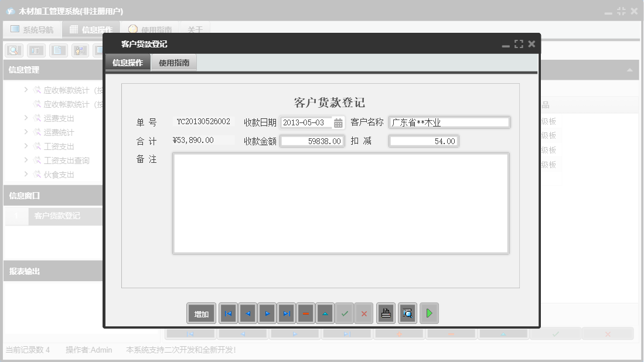Run the query with the green play arrow

[429, 313]
